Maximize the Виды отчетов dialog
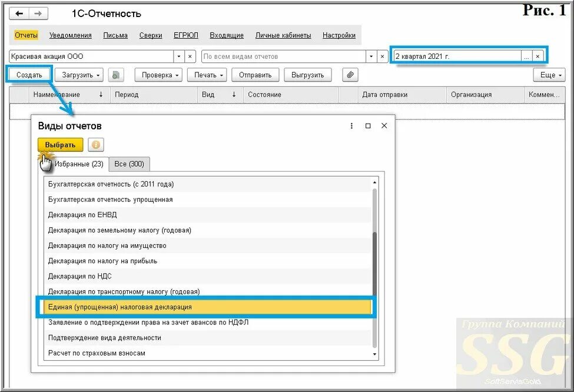 (368, 126)
